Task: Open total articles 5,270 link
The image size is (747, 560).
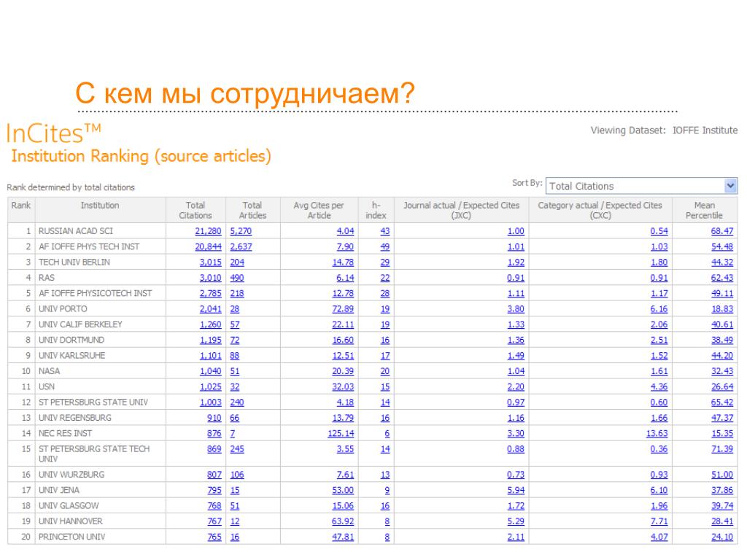Action: coord(241,231)
